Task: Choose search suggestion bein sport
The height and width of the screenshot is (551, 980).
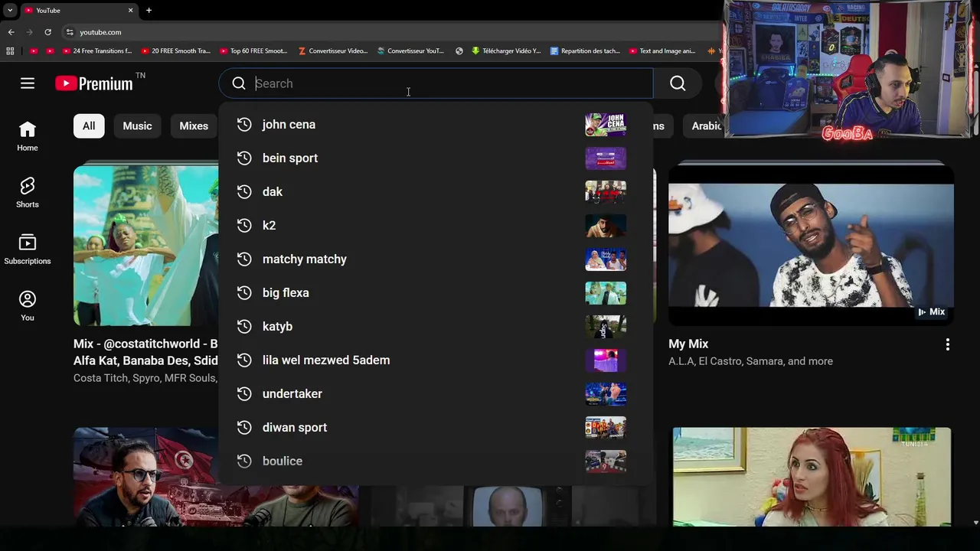Action: pos(436,158)
